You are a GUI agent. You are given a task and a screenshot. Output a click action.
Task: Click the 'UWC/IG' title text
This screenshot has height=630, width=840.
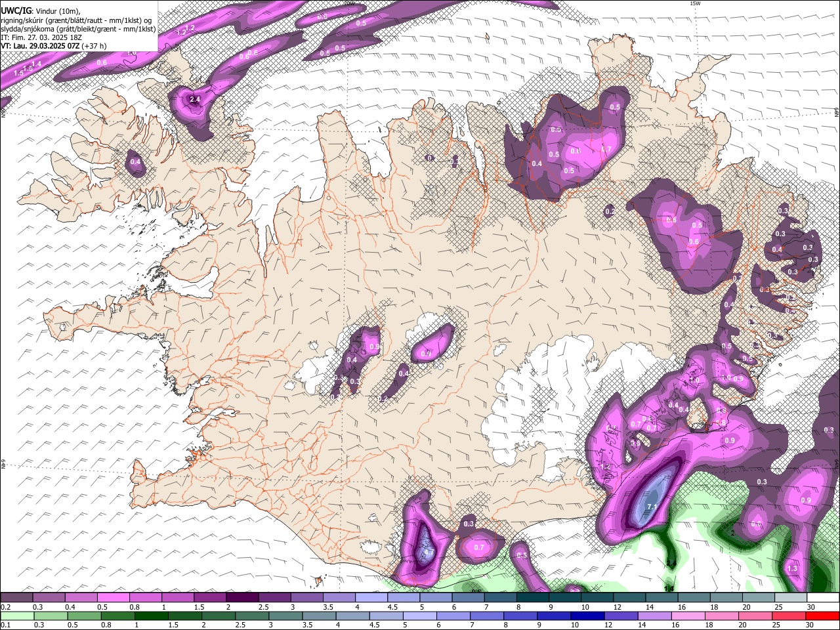pos(15,11)
